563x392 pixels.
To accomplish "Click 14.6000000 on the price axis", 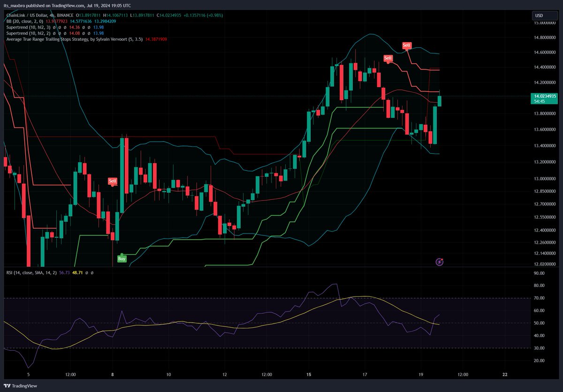I will coord(546,53).
